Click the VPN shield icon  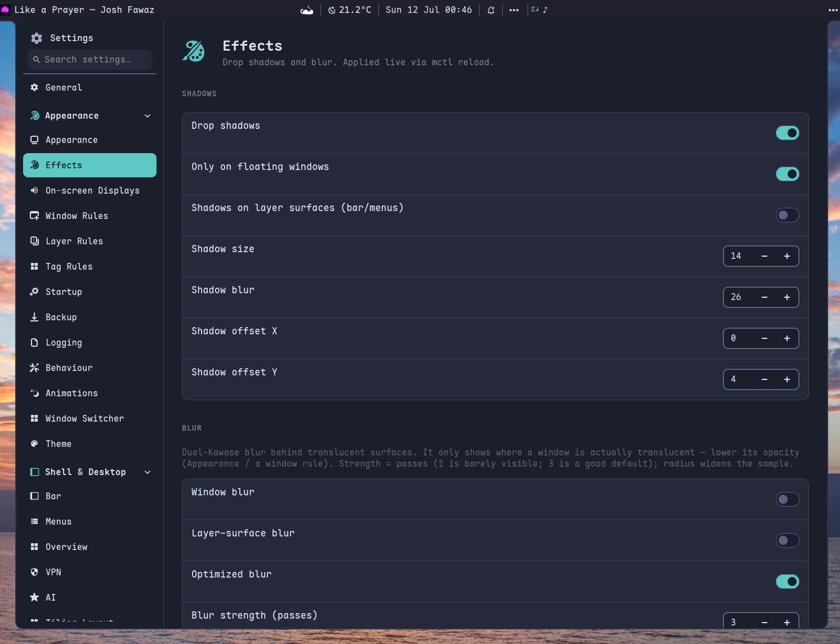34,572
